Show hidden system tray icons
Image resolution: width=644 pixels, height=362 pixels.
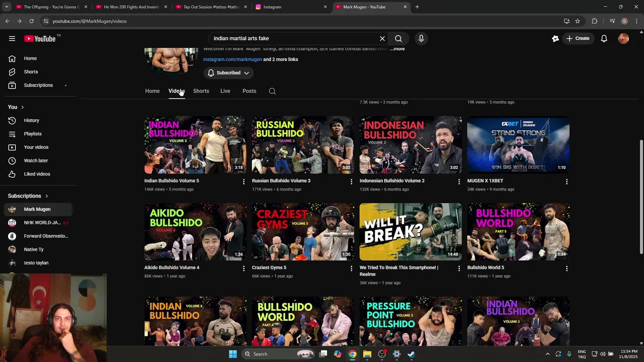click(x=548, y=354)
